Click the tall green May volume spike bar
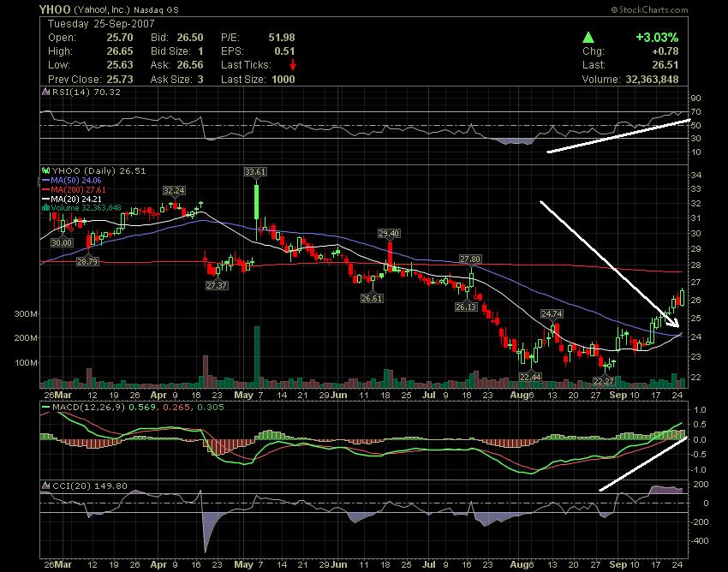Image resolution: width=728 pixels, height=572 pixels. 257,356
